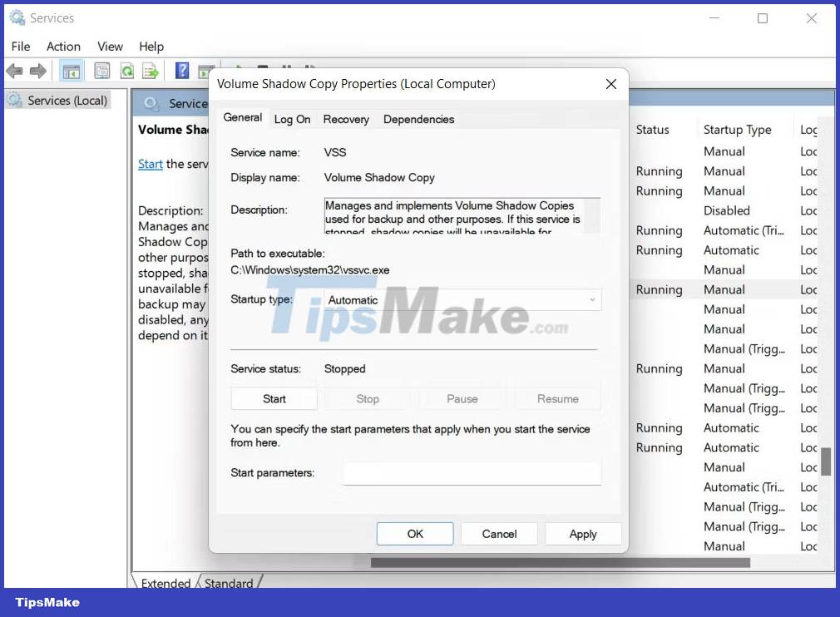The width and height of the screenshot is (840, 617).
Task: Toggle the Show/Hide Console Tree toolbar icon
Action: point(72,71)
